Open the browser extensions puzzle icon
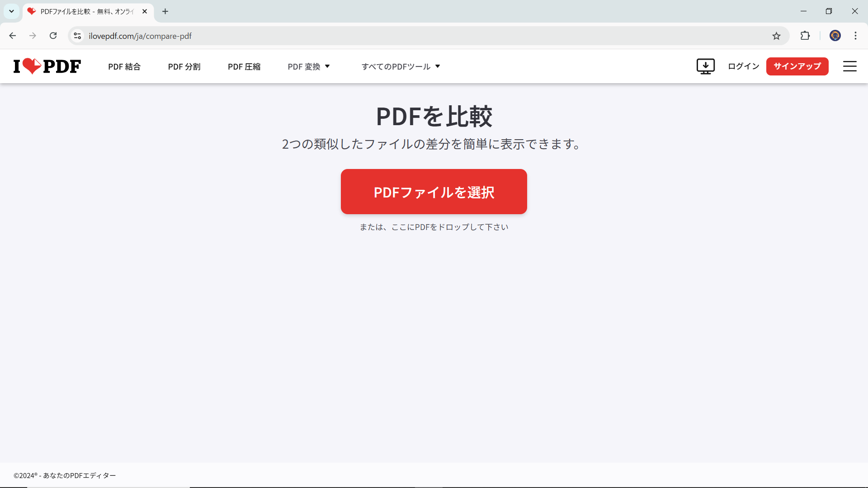 coord(805,36)
